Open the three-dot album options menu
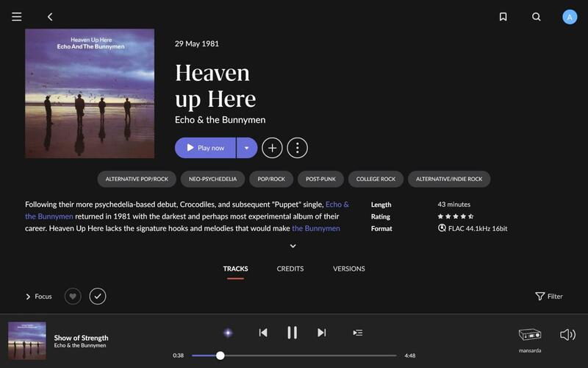 297,148
